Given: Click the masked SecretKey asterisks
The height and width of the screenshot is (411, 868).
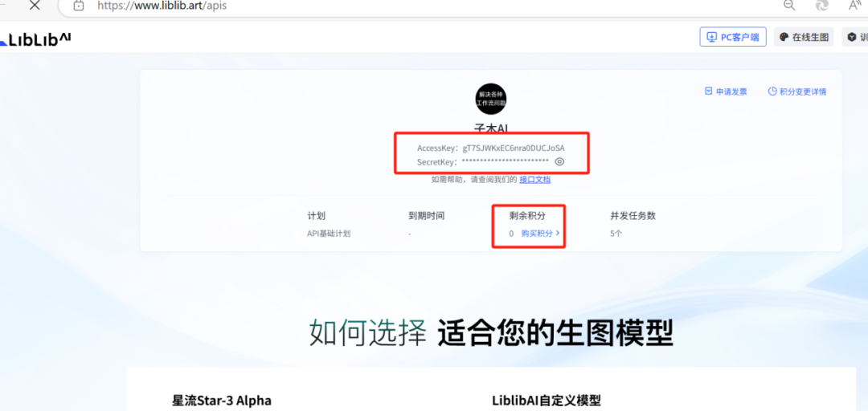Looking at the screenshot, I should (x=506, y=161).
